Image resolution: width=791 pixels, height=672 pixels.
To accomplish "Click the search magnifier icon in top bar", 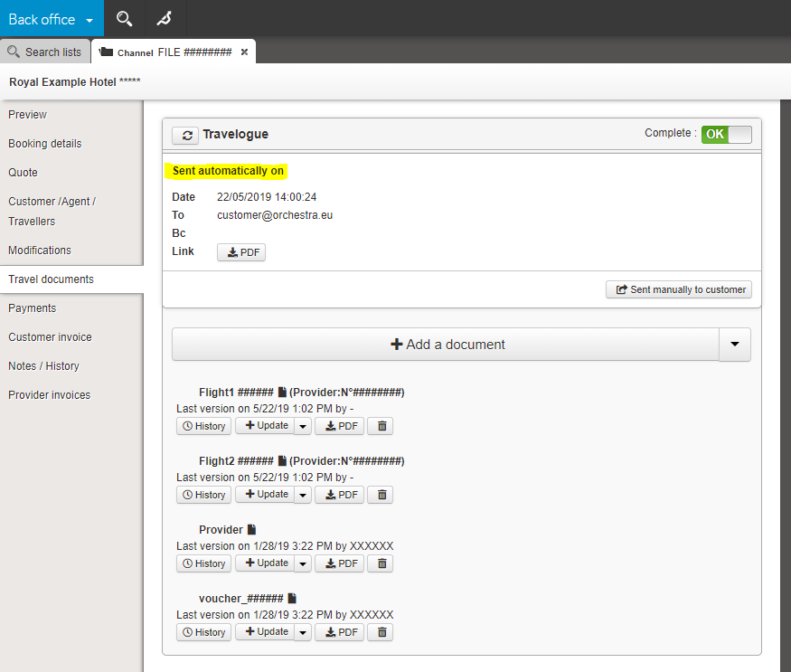I will (125, 18).
